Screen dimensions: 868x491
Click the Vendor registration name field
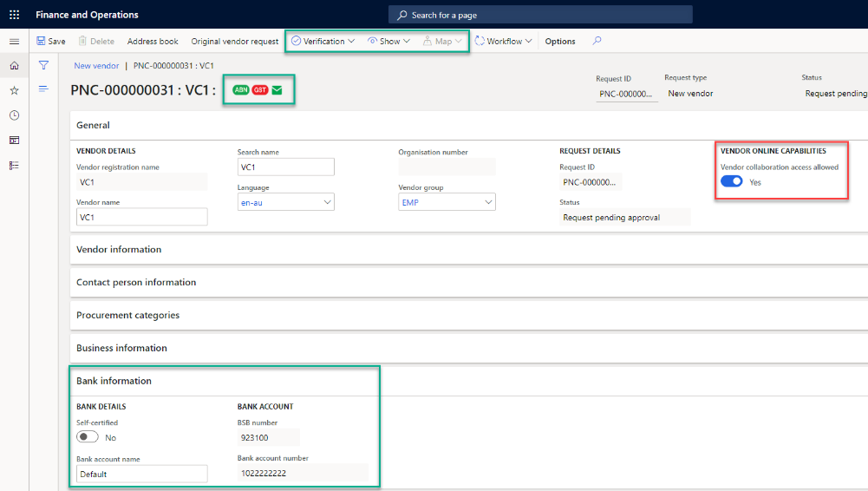[x=141, y=181]
